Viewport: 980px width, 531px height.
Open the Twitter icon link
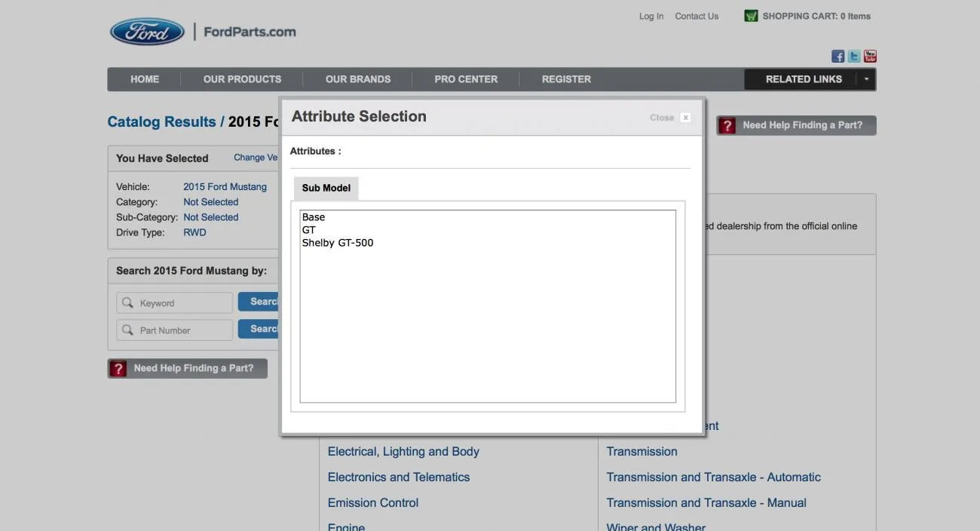click(854, 57)
